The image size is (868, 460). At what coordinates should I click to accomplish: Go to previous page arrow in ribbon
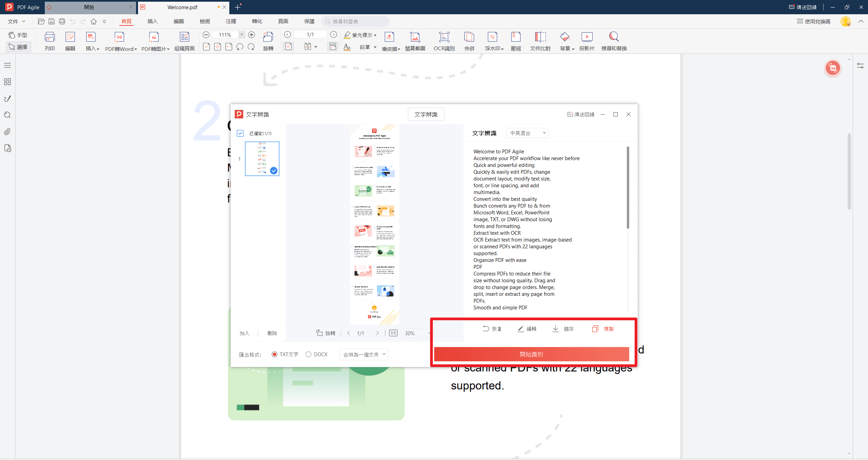pyautogui.click(x=287, y=34)
